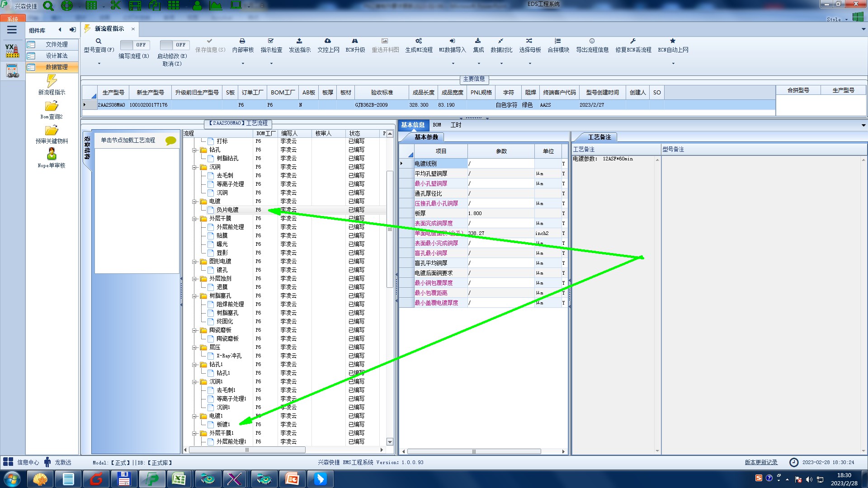Click the ECN升级 toolbar icon
Screen dimensions: 868x488
coord(355,41)
